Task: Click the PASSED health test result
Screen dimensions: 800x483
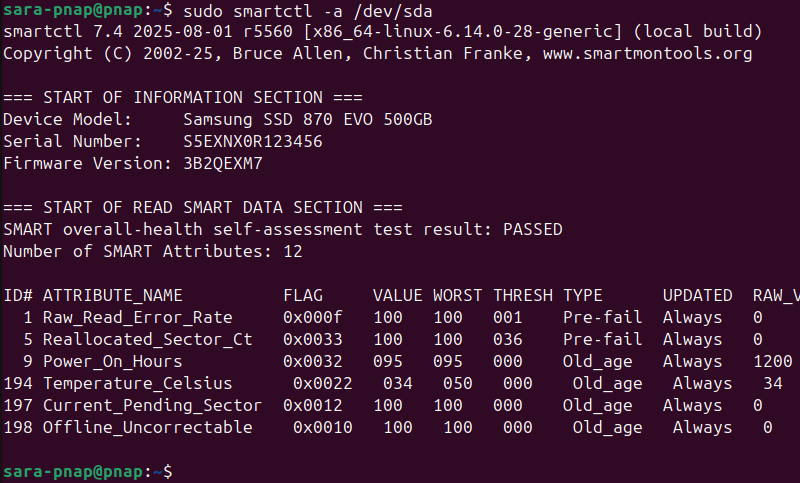Action: 532,229
